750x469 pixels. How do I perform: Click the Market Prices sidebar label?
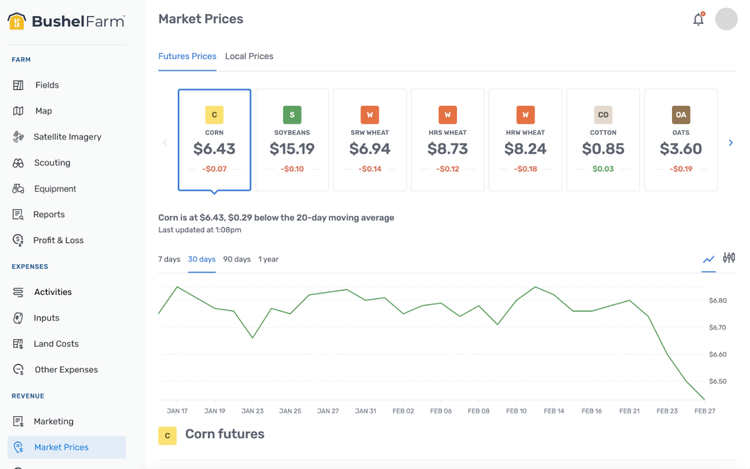[x=61, y=447]
